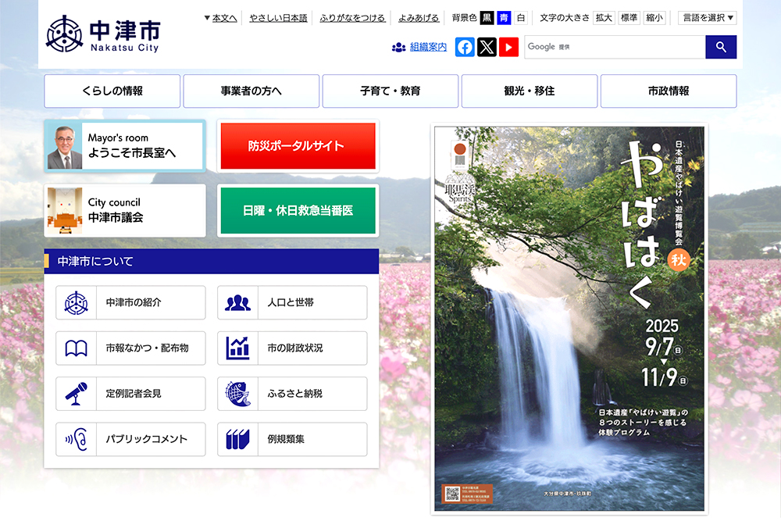Click the Nakatsu City logo
The image size is (781, 532).
pos(102,35)
